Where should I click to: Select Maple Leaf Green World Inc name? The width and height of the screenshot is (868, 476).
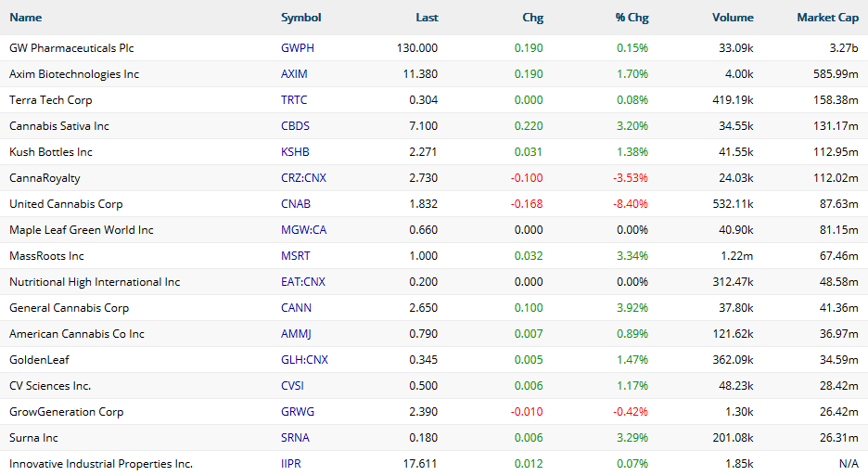tap(82, 230)
